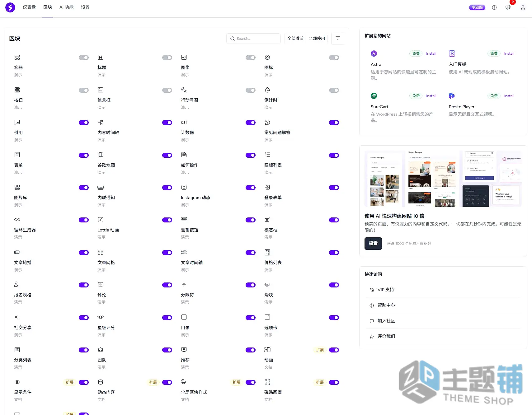
Task: Open the 演示 link under 文章网格
Action: (x=101, y=270)
